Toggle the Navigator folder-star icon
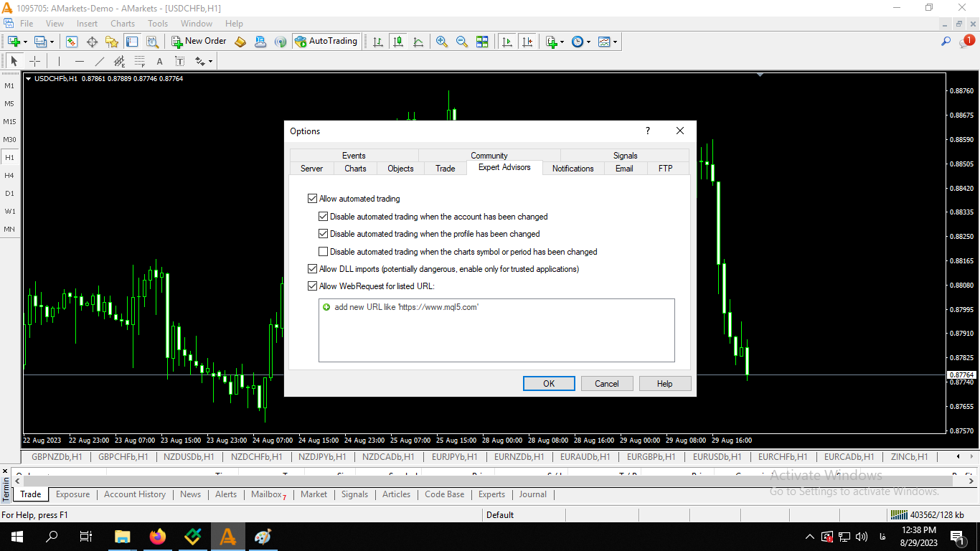980x551 pixels. [x=112, y=42]
